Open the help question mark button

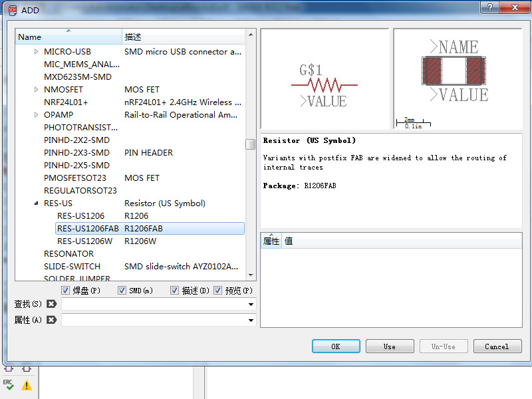click(490, 7)
